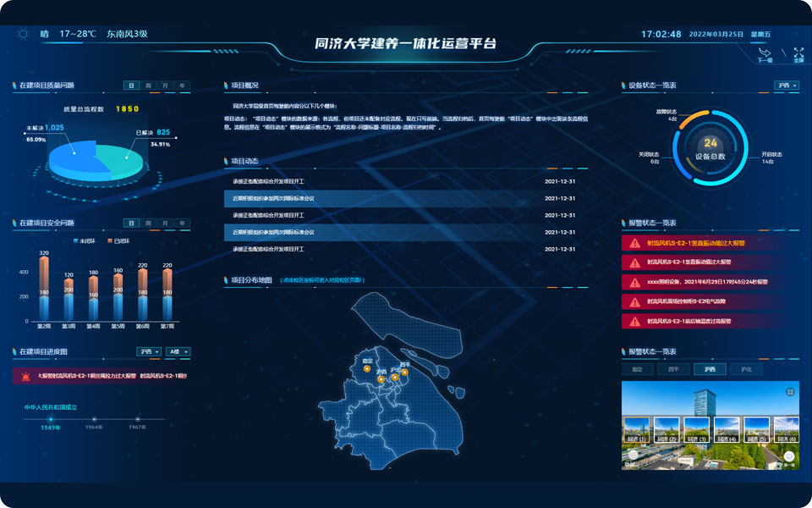Click the map hint link beside 项目分布地图
Image resolution: width=812 pixels, height=508 pixels.
[x=322, y=280]
